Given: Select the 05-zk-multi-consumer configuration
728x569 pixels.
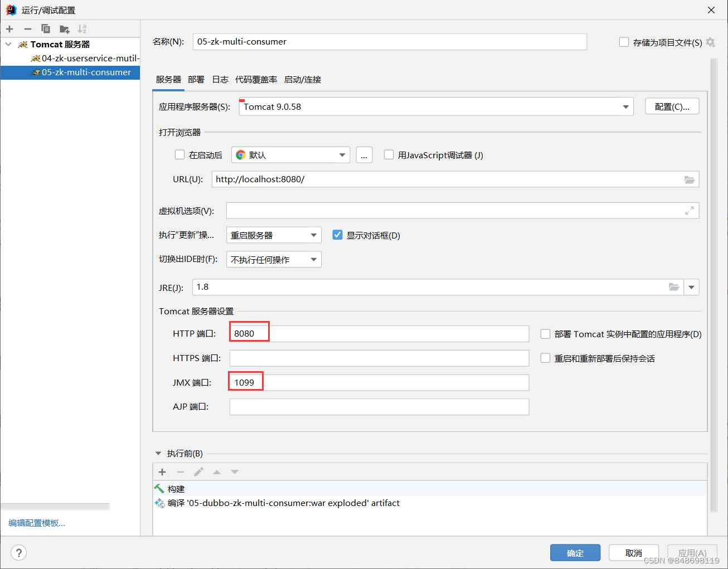Looking at the screenshot, I should pyautogui.click(x=70, y=72).
